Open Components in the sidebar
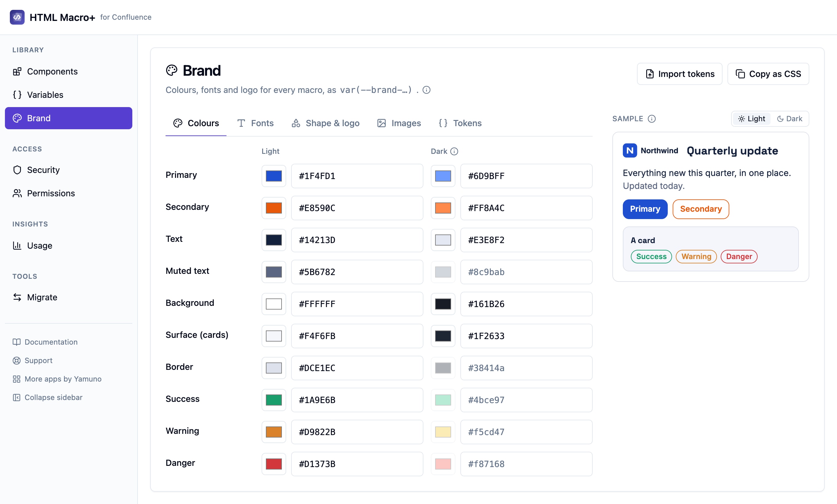 (x=69, y=71)
